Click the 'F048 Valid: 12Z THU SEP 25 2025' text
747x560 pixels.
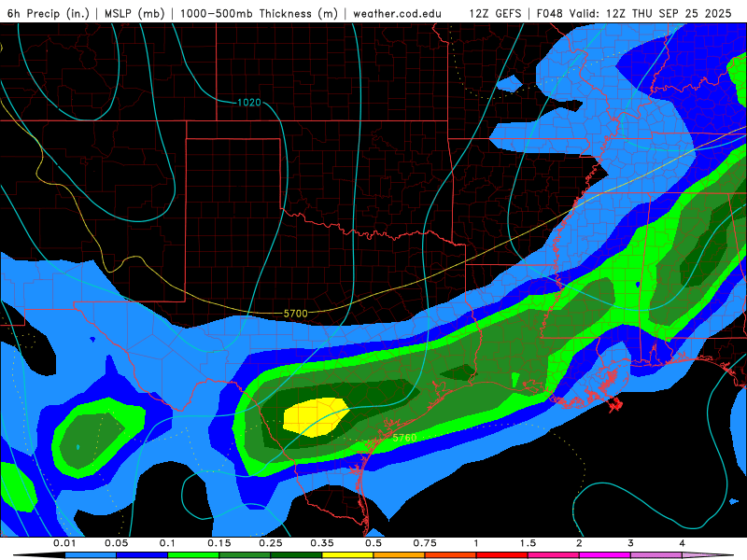[634, 13]
